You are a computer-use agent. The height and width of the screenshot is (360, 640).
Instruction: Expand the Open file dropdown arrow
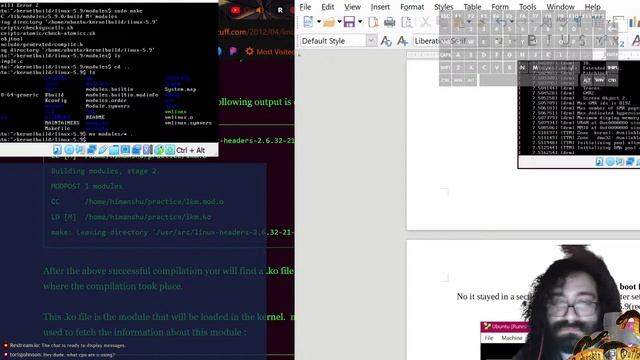click(339, 22)
